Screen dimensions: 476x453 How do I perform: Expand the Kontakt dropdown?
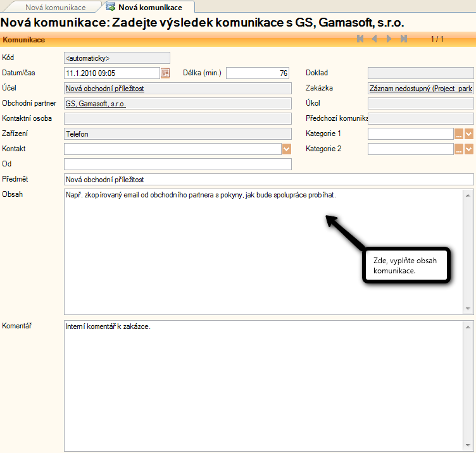(x=286, y=149)
